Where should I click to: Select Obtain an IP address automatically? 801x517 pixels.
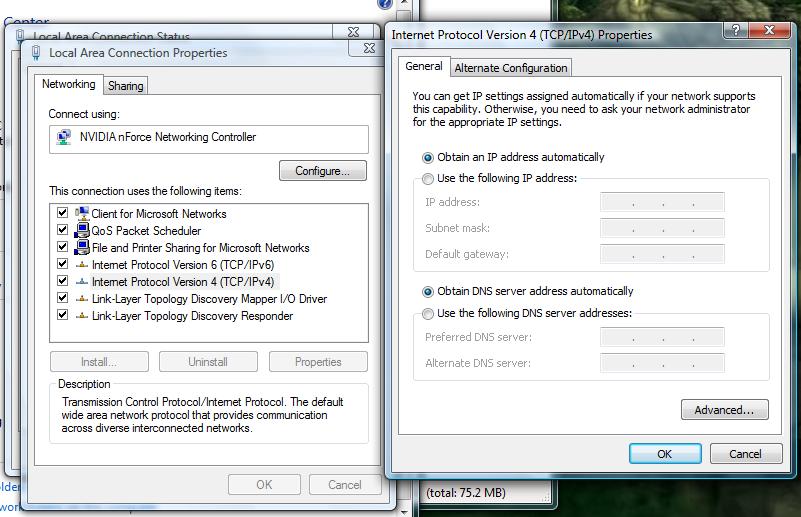coord(428,158)
